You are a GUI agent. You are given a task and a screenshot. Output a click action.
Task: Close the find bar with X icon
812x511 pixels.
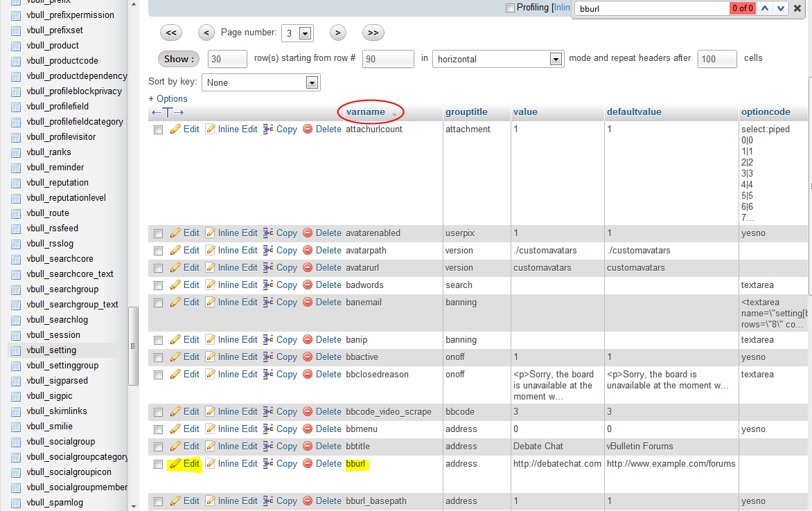[797, 8]
